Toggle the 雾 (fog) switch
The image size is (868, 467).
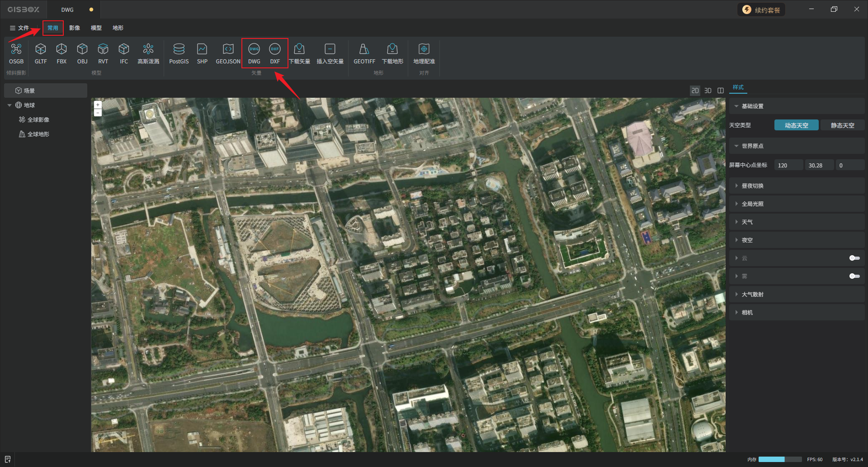pos(854,276)
